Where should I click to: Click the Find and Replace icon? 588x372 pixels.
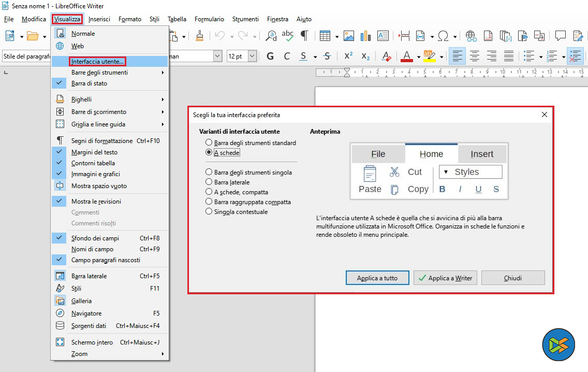click(x=271, y=36)
